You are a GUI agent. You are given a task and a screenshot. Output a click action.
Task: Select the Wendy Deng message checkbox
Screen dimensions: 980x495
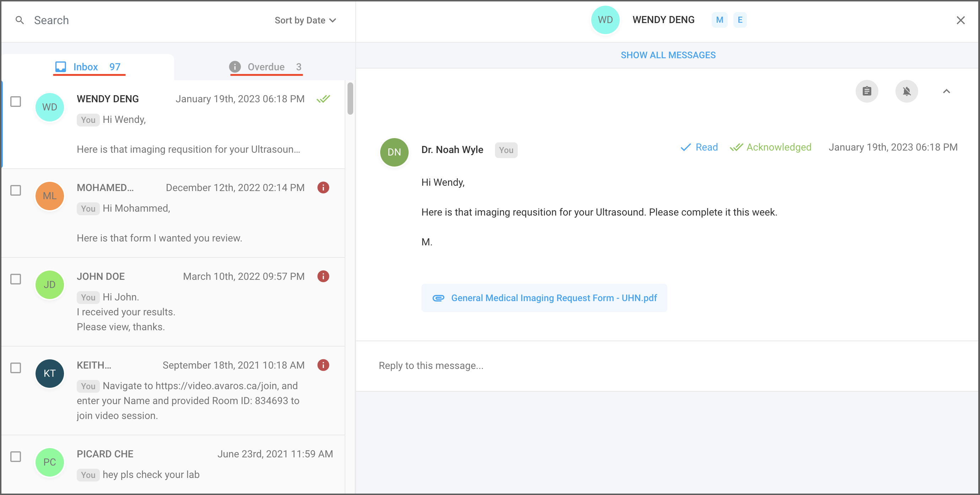(x=16, y=102)
